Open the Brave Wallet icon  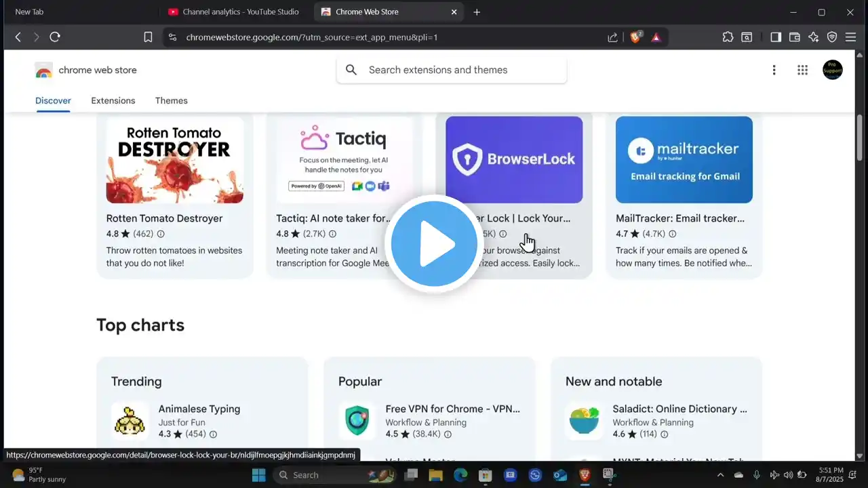(795, 37)
